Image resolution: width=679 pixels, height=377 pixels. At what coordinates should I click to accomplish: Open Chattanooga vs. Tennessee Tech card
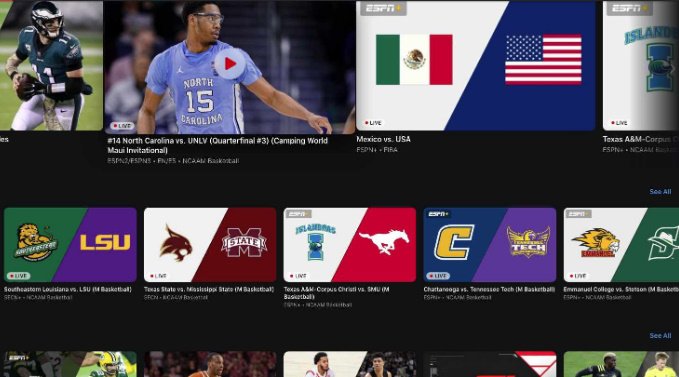tap(490, 245)
